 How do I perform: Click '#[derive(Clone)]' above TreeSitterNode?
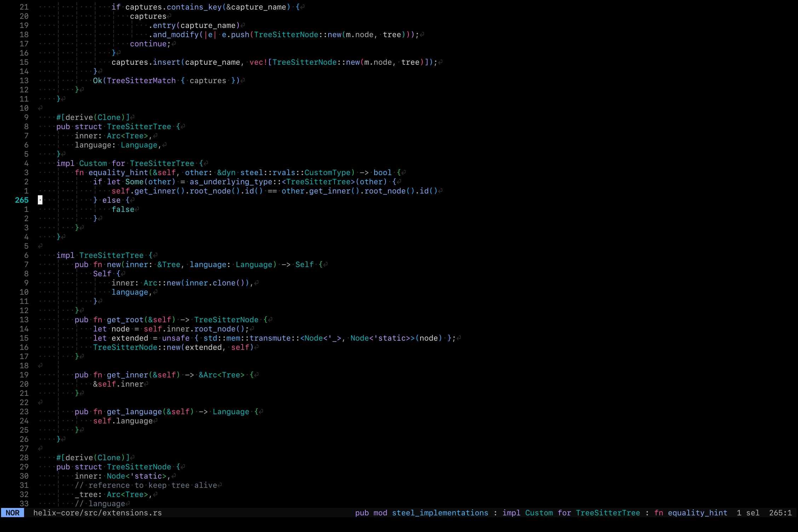(x=93, y=458)
